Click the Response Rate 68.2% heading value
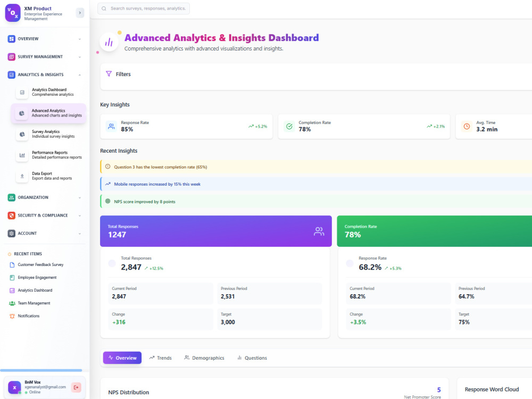This screenshot has height=399, width=532. click(370, 268)
